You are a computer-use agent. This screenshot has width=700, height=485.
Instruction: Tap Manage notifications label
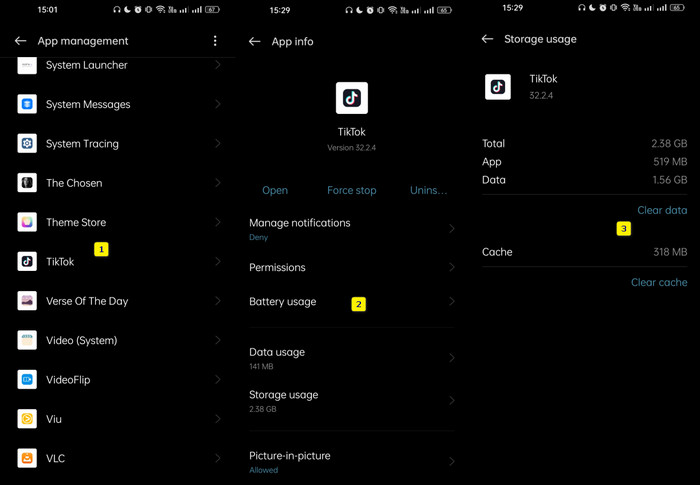[x=300, y=223]
